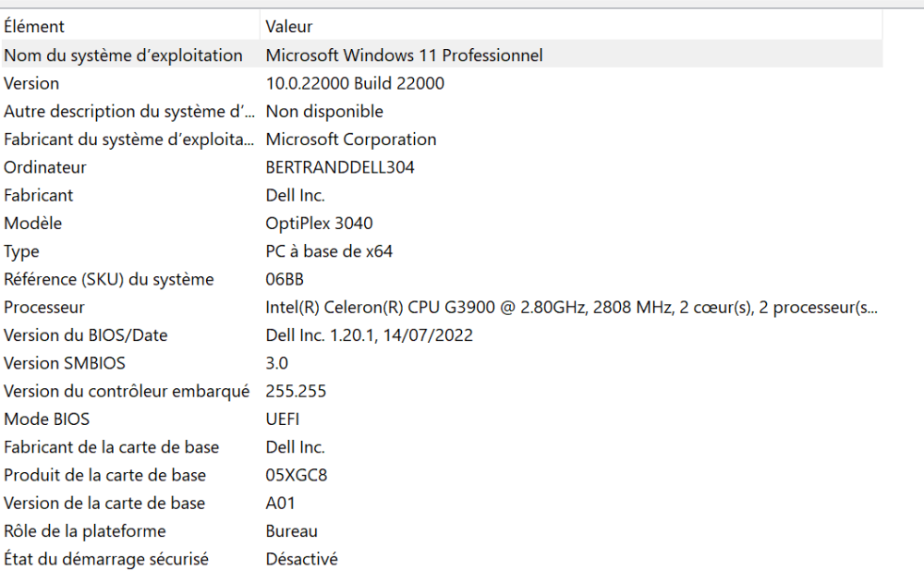Select the 'Fabricant' label directly above 'Modèle'

click(38, 196)
